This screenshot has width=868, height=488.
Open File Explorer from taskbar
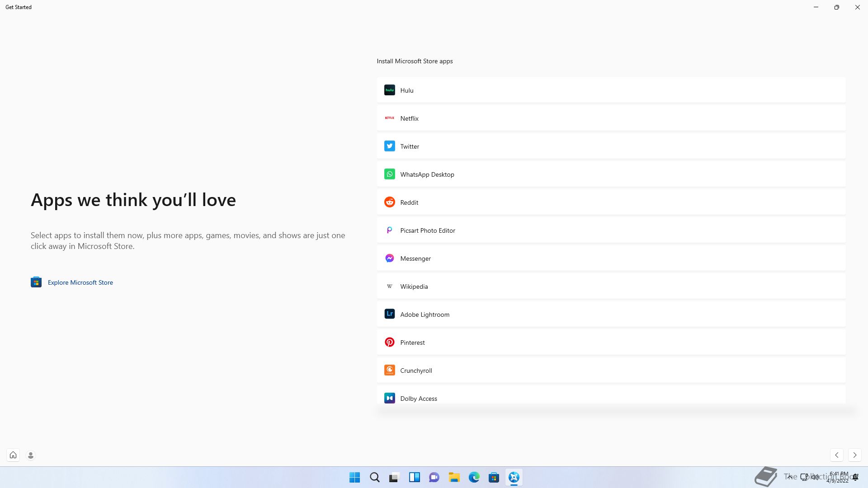(x=454, y=477)
